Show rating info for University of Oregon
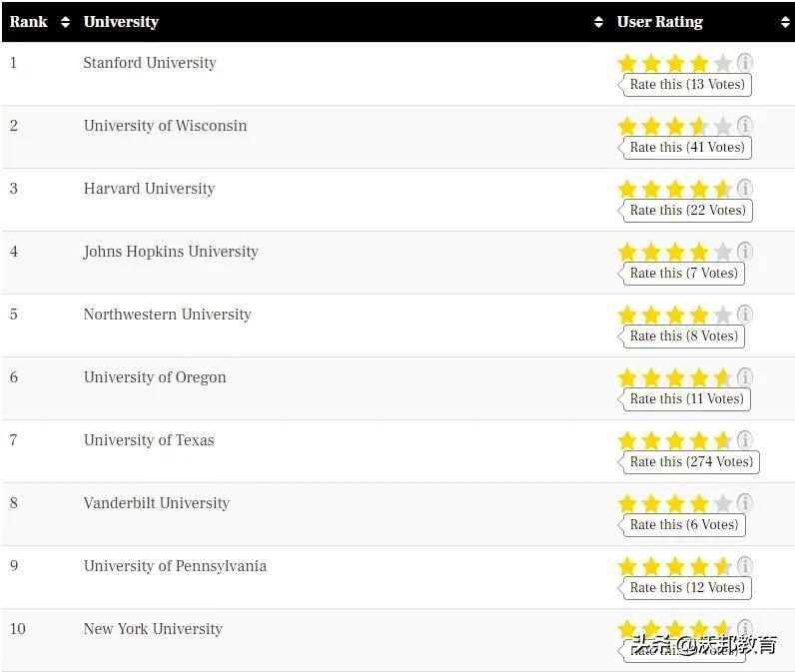This screenshot has height=672, width=795. click(745, 377)
